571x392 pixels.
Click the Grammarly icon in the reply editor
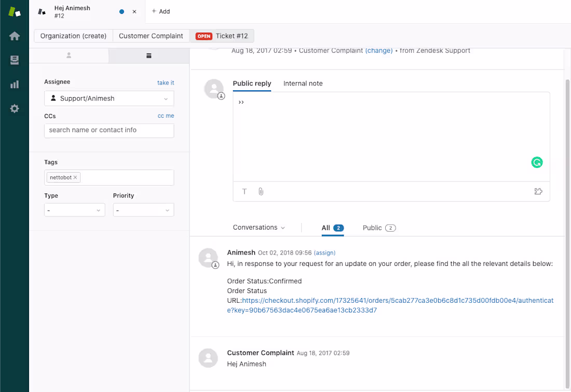tap(537, 162)
